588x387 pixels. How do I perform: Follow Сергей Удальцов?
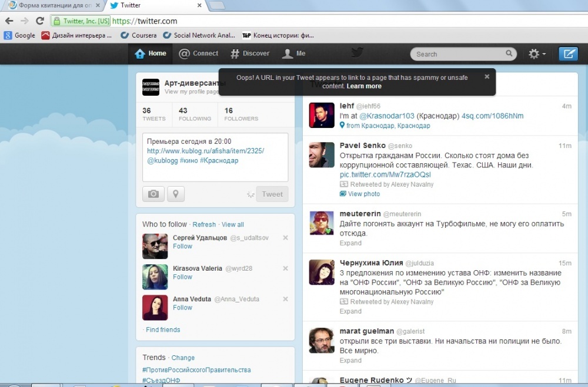click(x=182, y=246)
